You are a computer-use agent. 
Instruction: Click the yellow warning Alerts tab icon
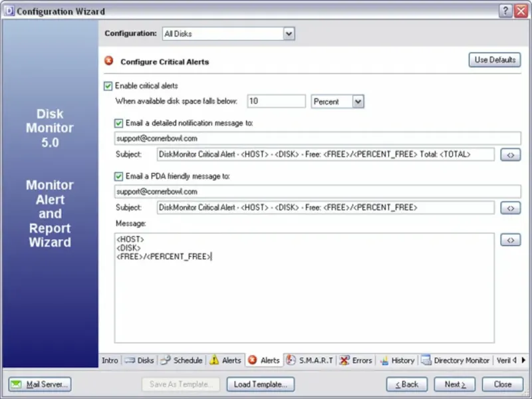[214, 360]
